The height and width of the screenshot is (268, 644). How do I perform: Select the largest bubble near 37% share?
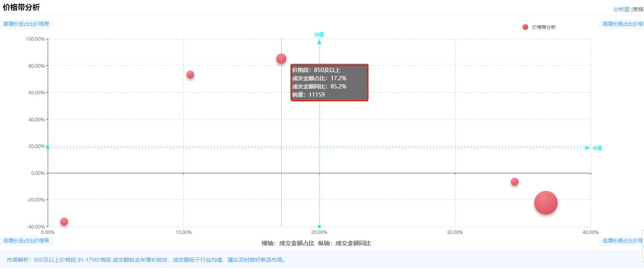tap(546, 203)
